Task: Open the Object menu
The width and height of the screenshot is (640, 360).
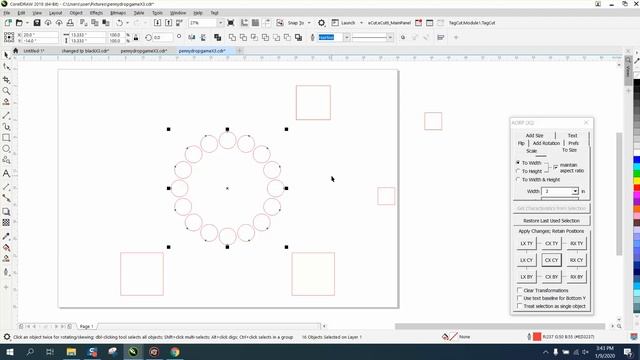Action: coord(76,13)
